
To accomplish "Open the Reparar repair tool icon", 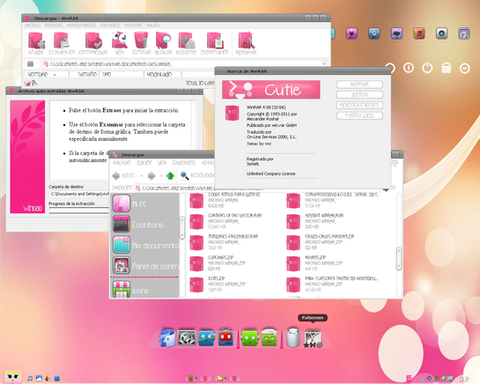I will tap(246, 44).
